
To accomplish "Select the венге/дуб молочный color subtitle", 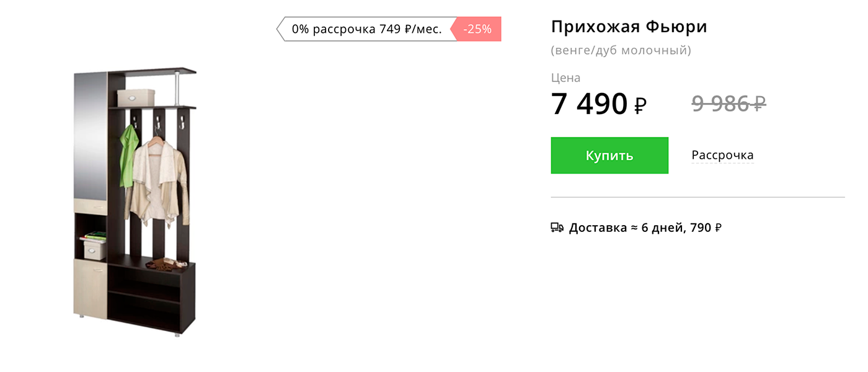I will [621, 50].
